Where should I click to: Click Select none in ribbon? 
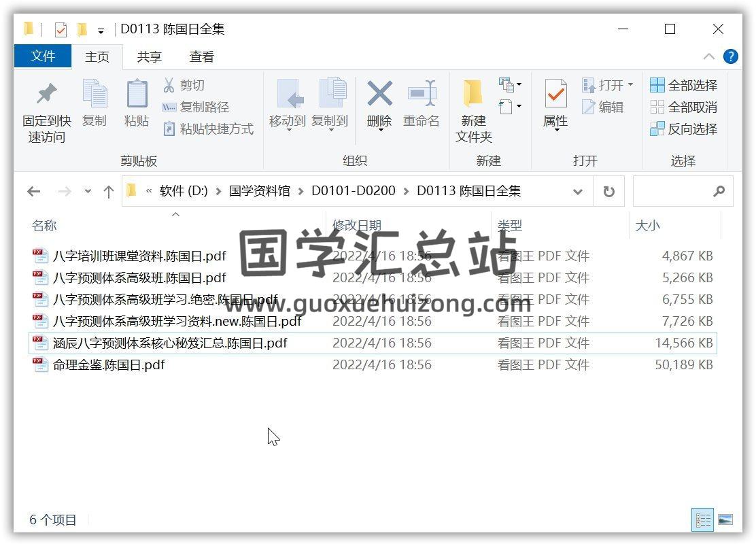point(683,107)
